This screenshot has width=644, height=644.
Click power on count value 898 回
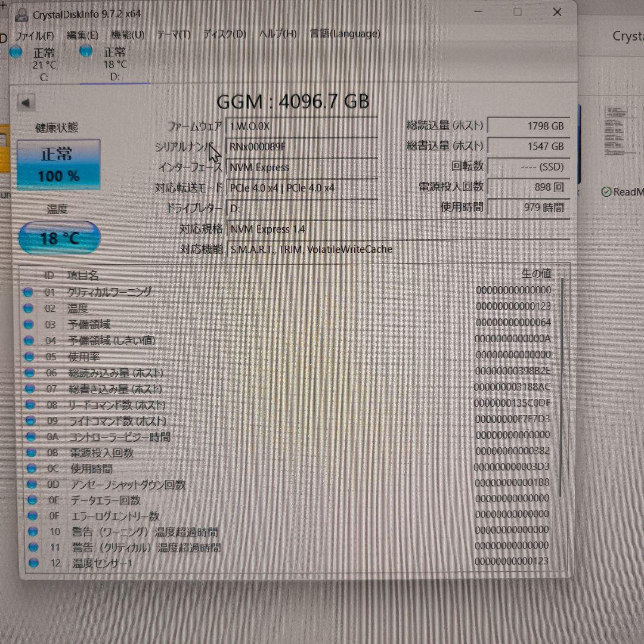point(528,187)
